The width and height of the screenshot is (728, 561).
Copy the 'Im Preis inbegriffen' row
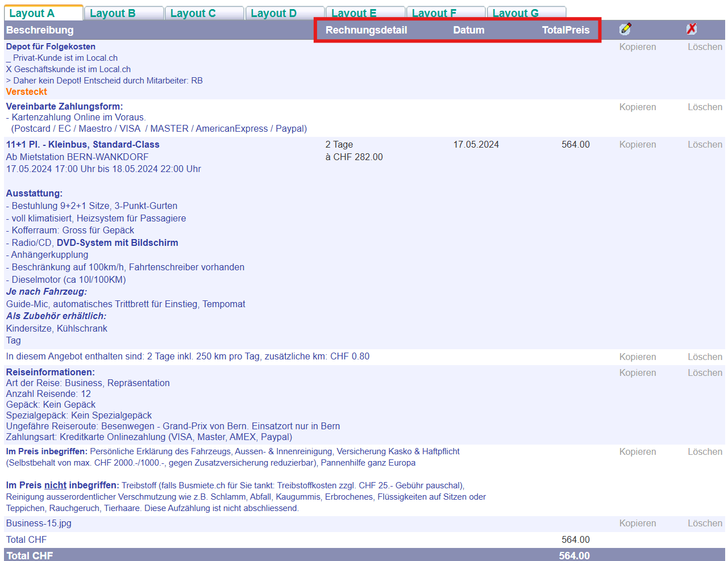pos(638,452)
